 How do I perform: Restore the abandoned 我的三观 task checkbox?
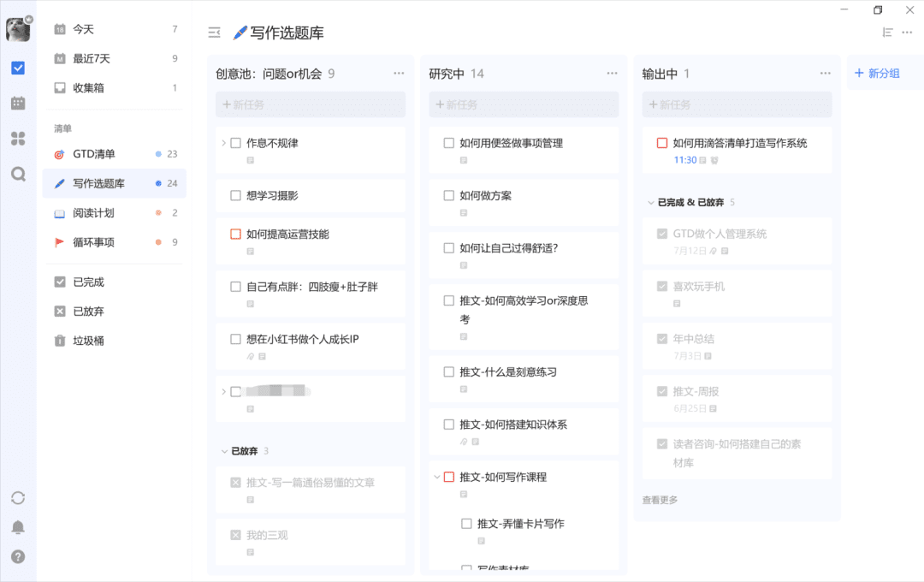[x=236, y=536]
